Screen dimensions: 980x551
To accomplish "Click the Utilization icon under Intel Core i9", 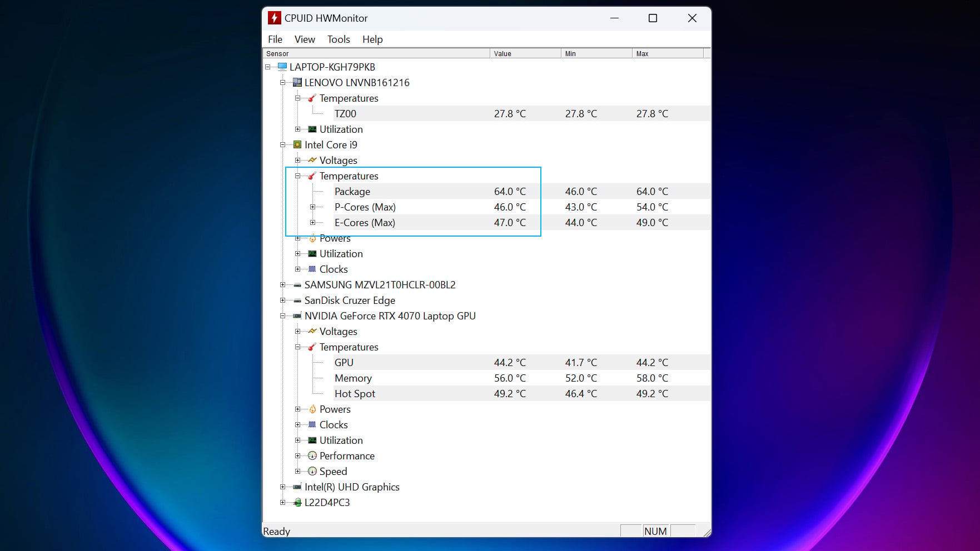I will 312,253.
